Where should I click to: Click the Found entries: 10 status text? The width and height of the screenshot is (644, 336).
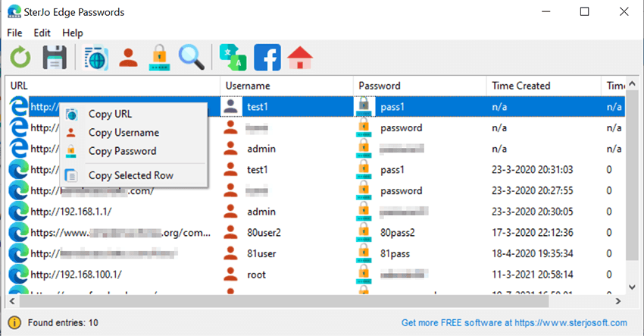click(x=63, y=322)
